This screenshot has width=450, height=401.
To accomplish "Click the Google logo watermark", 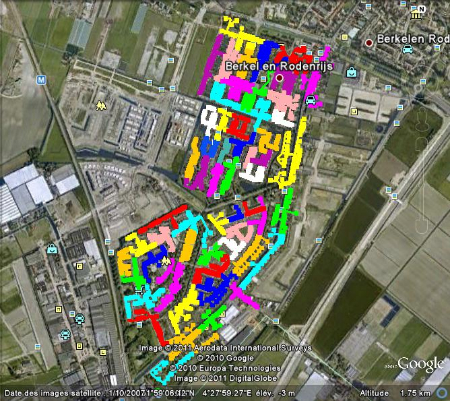I will click(421, 364).
